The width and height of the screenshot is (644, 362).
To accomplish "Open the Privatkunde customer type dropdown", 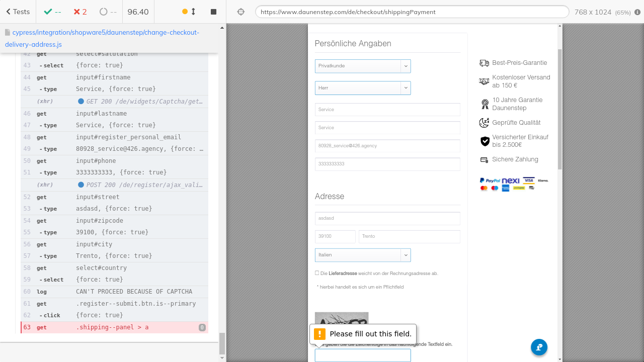I will point(362,66).
